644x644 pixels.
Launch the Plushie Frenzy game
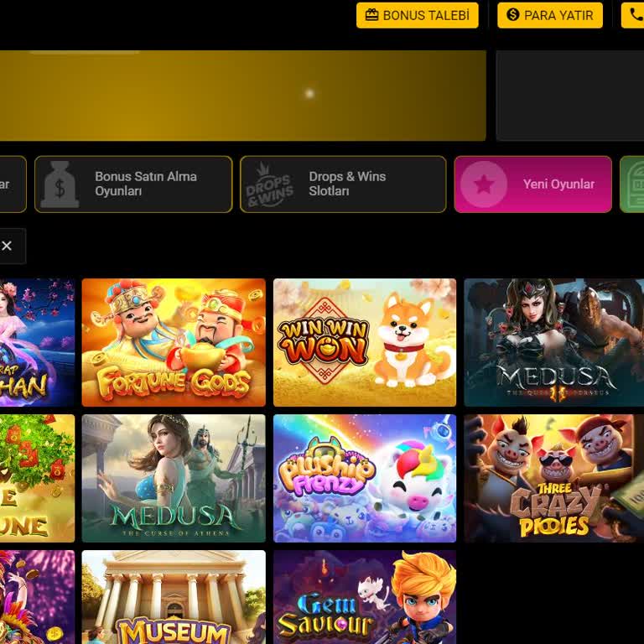(x=365, y=478)
